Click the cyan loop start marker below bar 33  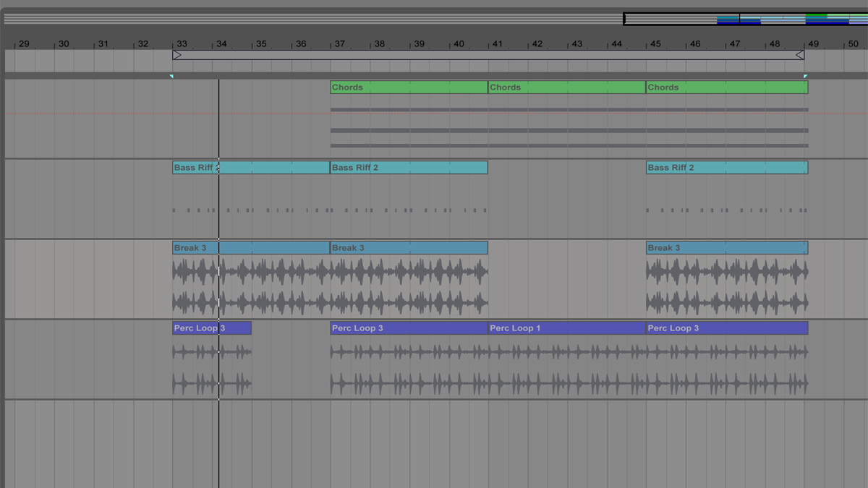coord(171,76)
